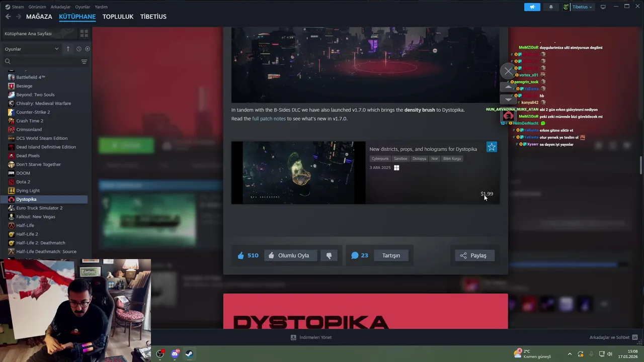Viewport: 644px width, 362px height.
Task: Show hidden system tray icons chevron
Action: tap(570, 354)
